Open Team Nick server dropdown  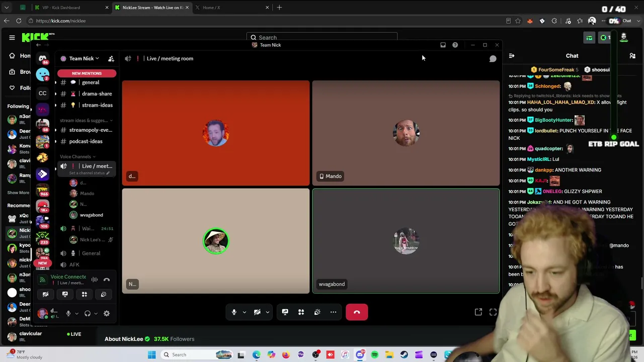click(x=84, y=59)
